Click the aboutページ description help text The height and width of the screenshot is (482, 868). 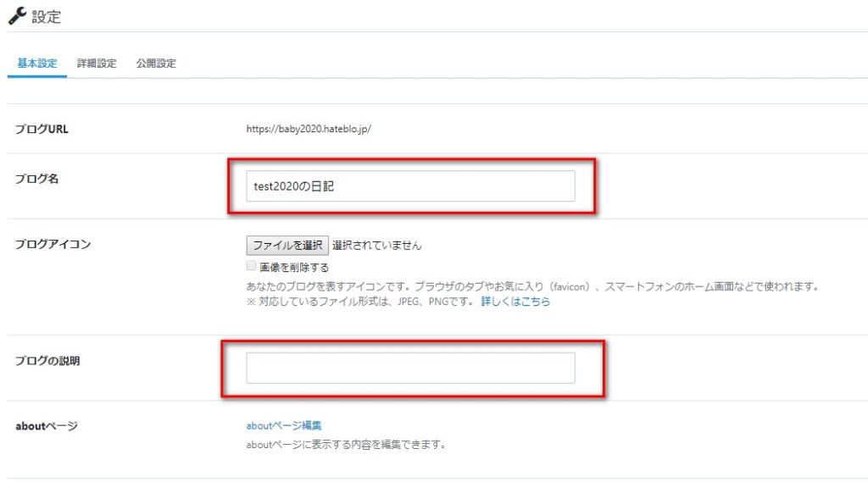[347, 445]
